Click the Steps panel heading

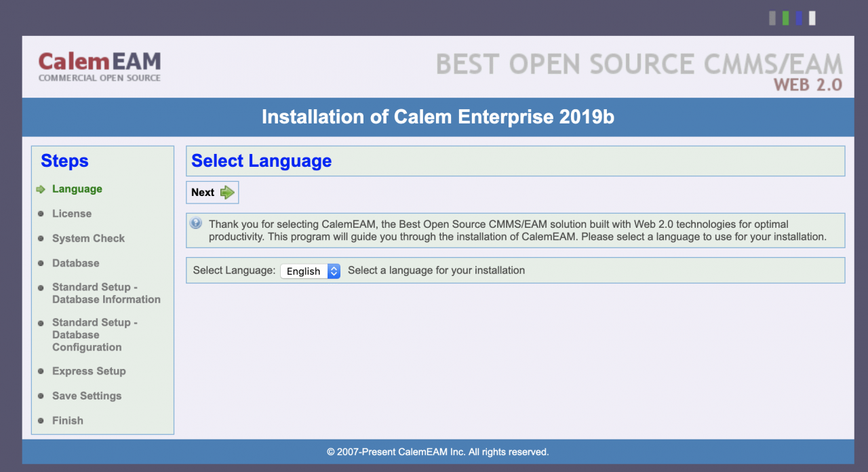pos(64,161)
